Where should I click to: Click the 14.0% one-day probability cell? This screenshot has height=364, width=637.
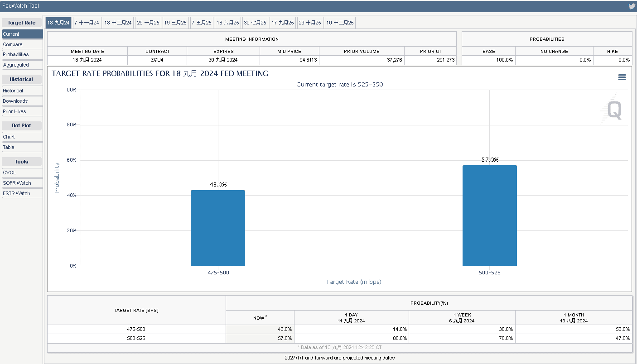pos(352,329)
